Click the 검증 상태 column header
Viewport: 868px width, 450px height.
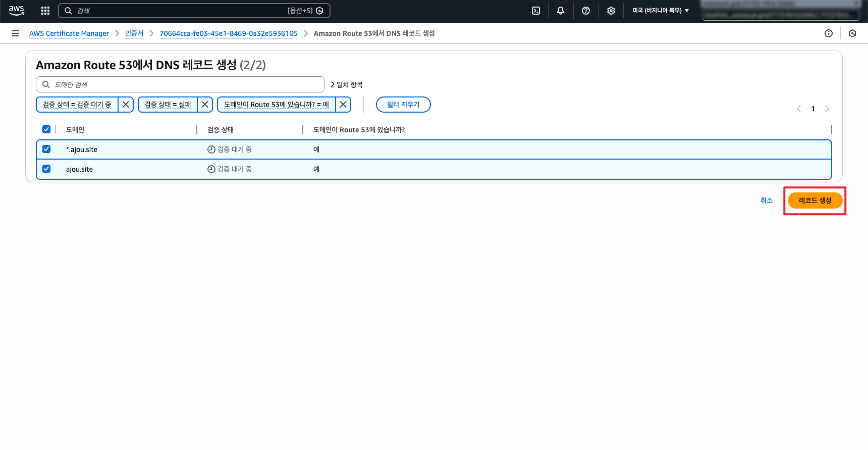[x=221, y=130]
